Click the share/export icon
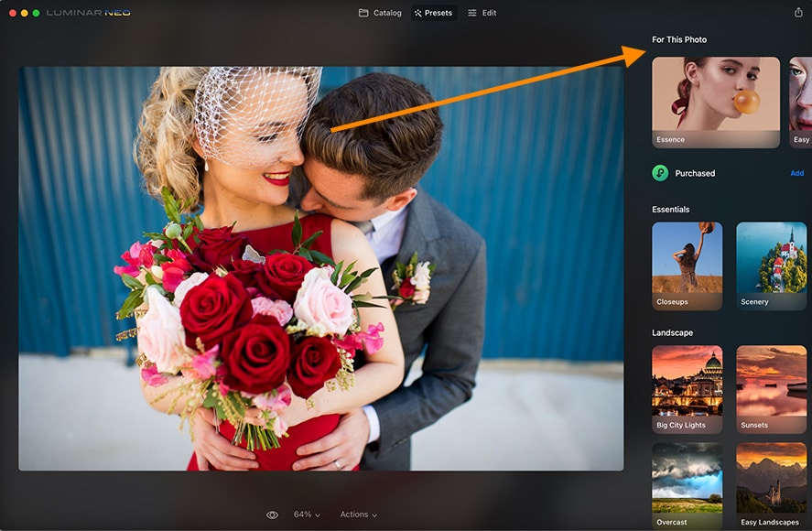Screen dimensions: 812x531 pos(798,13)
